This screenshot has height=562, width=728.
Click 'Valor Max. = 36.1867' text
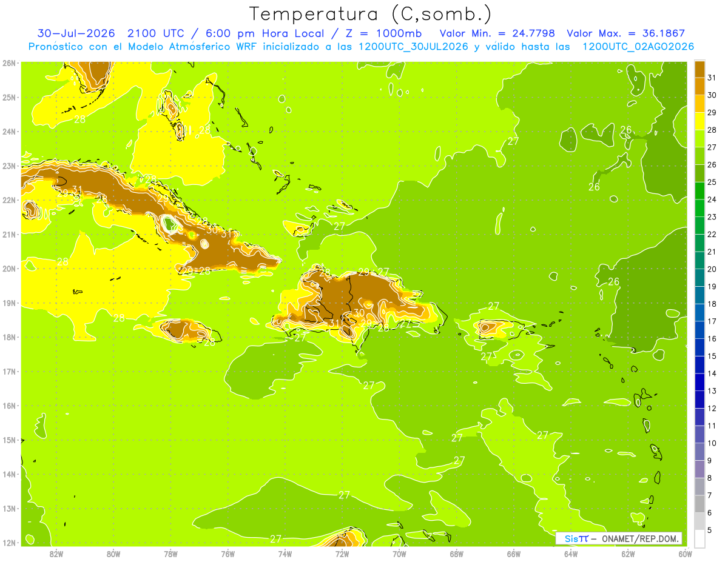(626, 33)
